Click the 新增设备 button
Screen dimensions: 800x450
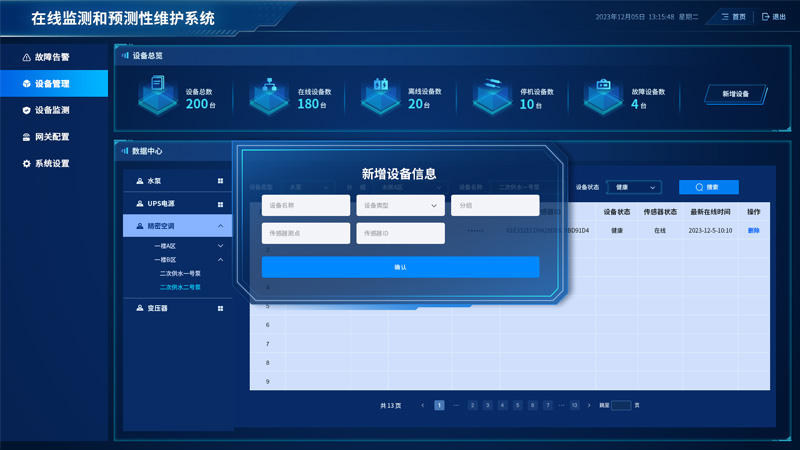point(736,94)
